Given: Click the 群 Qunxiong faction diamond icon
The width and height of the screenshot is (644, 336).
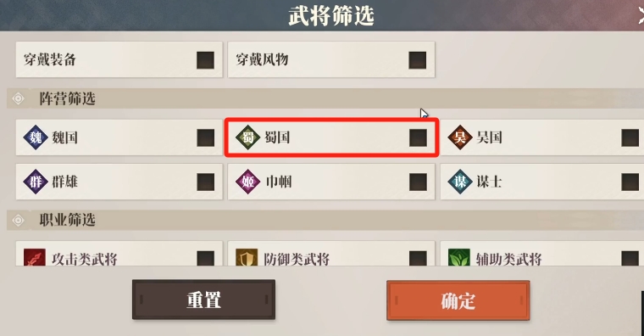Looking at the screenshot, I should (x=36, y=182).
